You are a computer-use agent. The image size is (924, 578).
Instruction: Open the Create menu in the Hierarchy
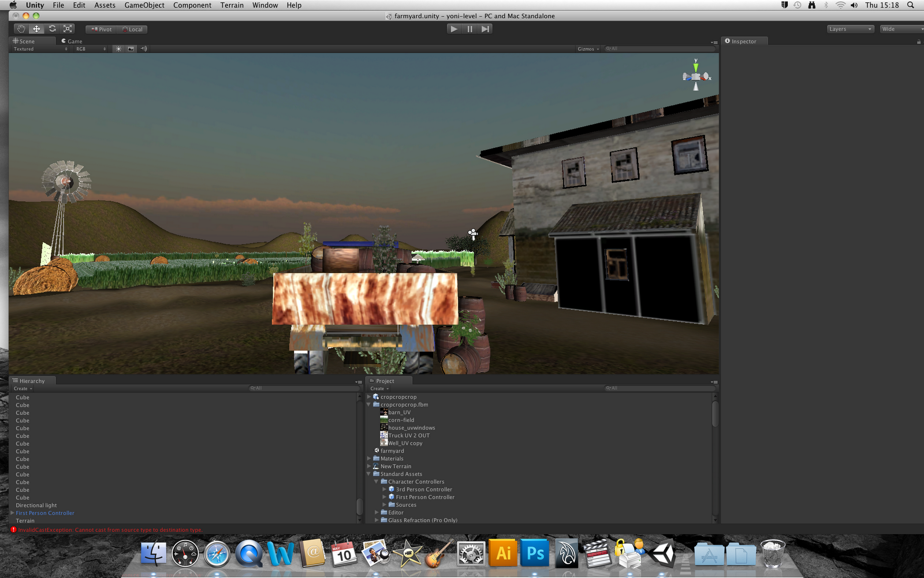21,388
